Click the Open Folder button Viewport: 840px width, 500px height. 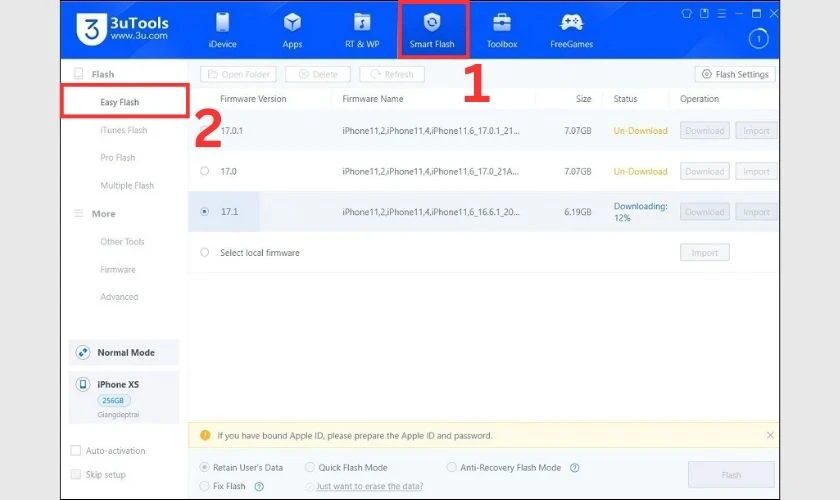click(x=238, y=74)
